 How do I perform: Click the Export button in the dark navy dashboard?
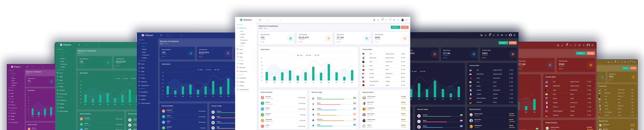click(503, 43)
